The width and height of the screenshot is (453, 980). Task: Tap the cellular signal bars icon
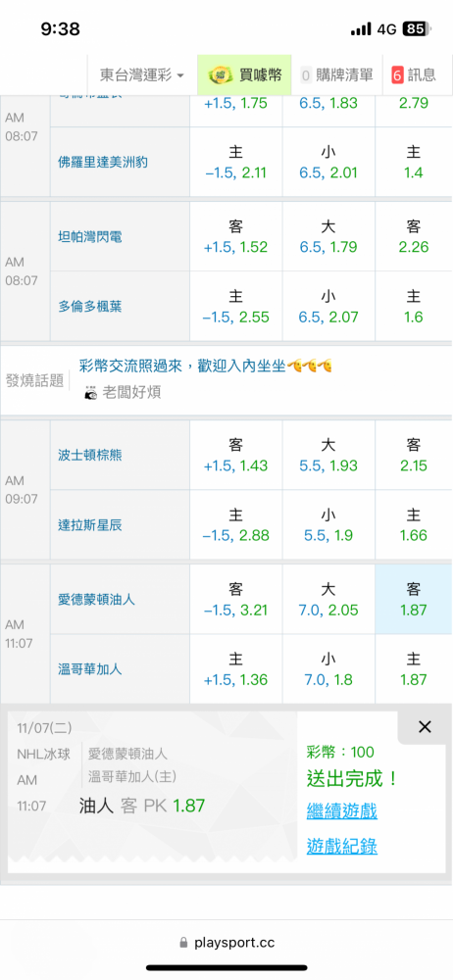click(361, 29)
